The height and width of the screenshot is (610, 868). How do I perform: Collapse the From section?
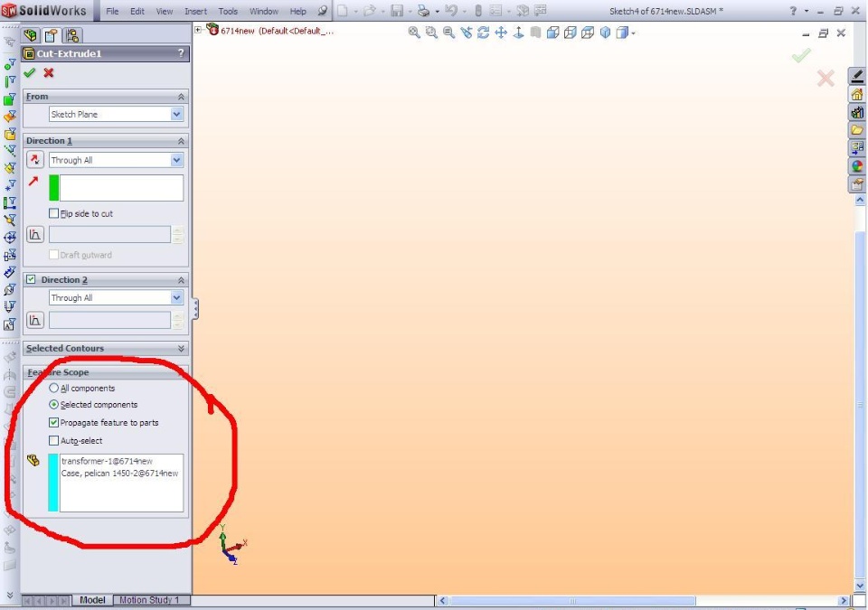click(181, 97)
